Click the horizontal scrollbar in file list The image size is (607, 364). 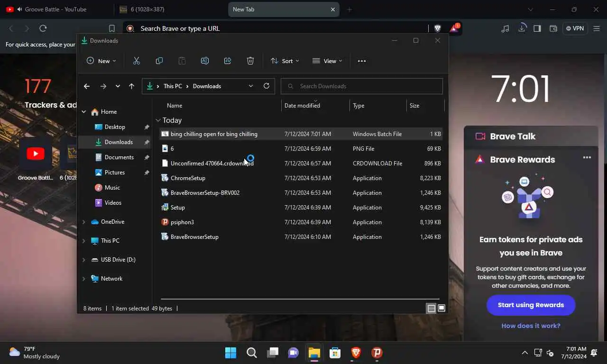pyautogui.click(x=300, y=299)
